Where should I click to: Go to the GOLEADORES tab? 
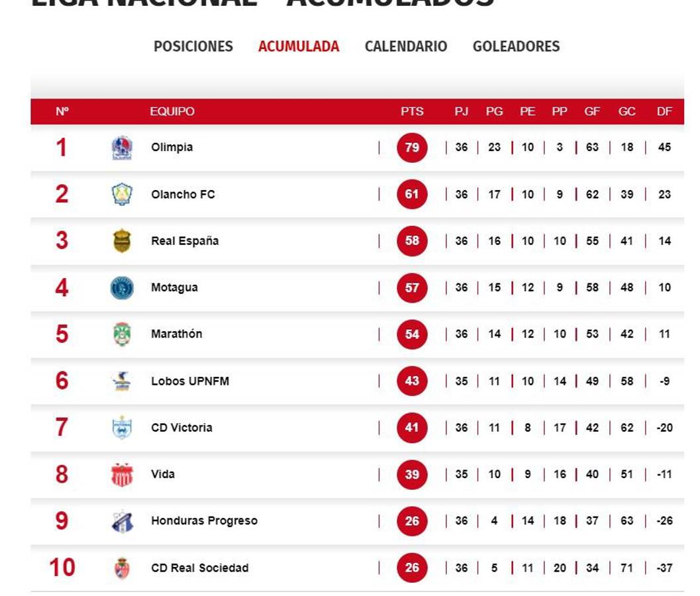point(516,46)
